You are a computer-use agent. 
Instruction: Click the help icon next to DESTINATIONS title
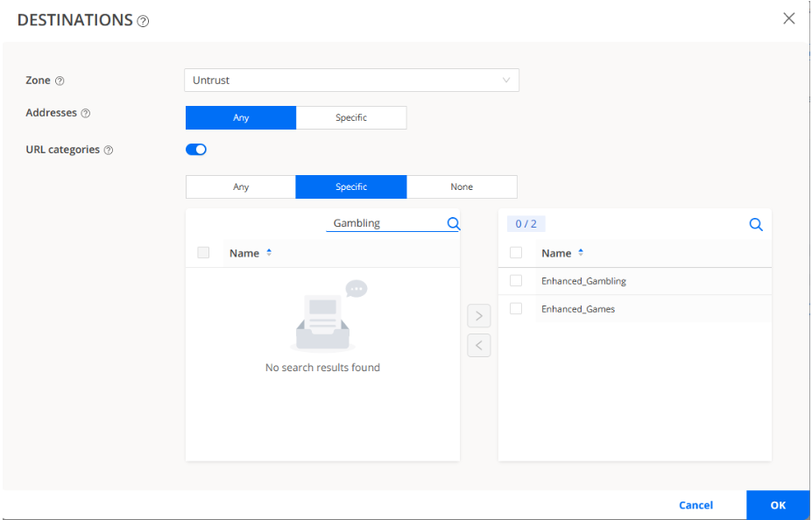coord(143,21)
